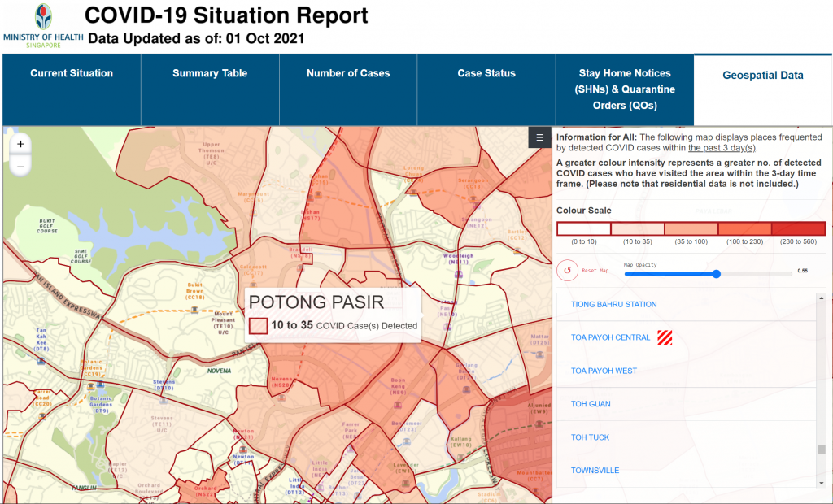The image size is (833, 504).
Task: Open the TOH GUAN location link
Action: tap(590, 403)
